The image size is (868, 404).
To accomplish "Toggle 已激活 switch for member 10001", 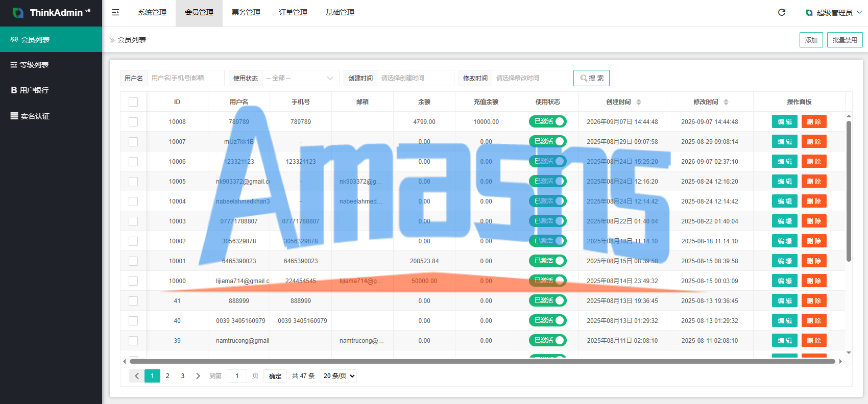I will pyautogui.click(x=548, y=261).
